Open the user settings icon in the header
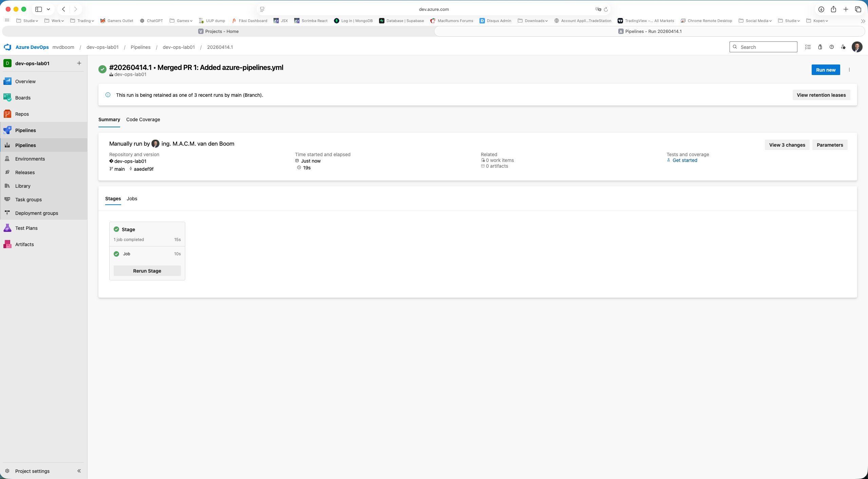Image resolution: width=868 pixels, height=479 pixels. click(x=843, y=47)
